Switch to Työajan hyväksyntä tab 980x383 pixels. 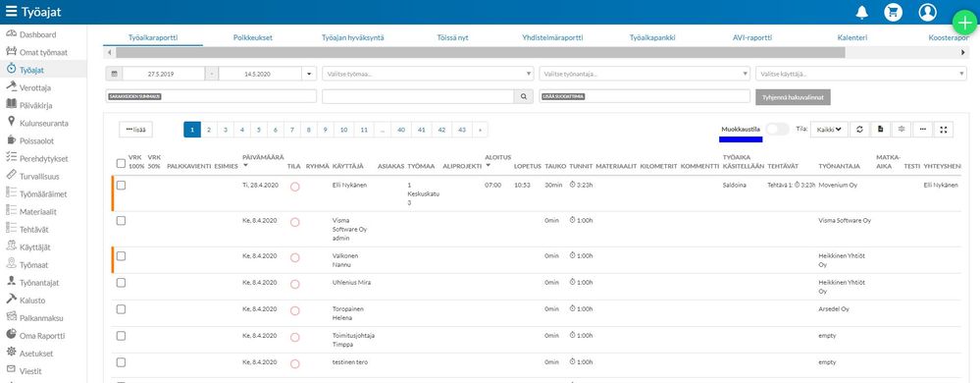(352, 37)
